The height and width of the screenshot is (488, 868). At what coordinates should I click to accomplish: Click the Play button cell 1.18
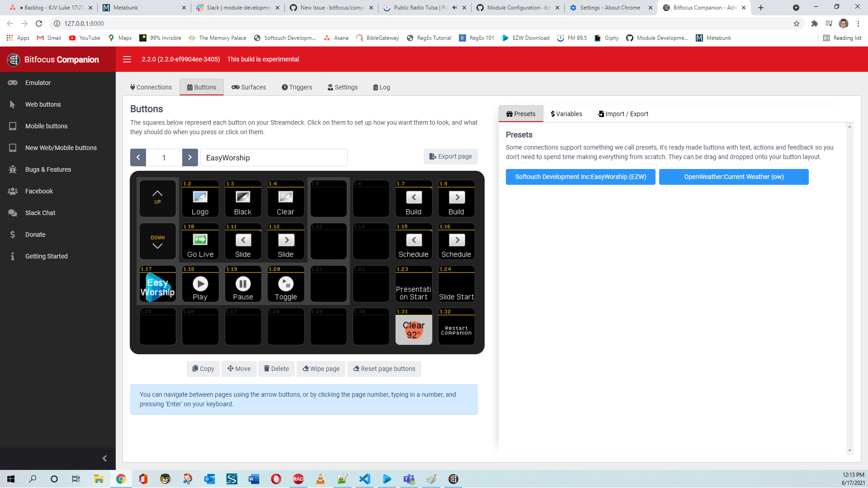coord(200,284)
